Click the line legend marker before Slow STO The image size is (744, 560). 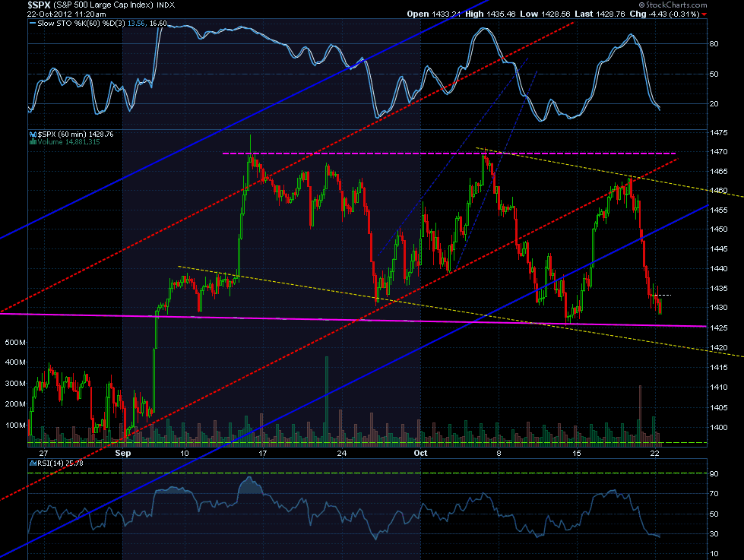33,23
